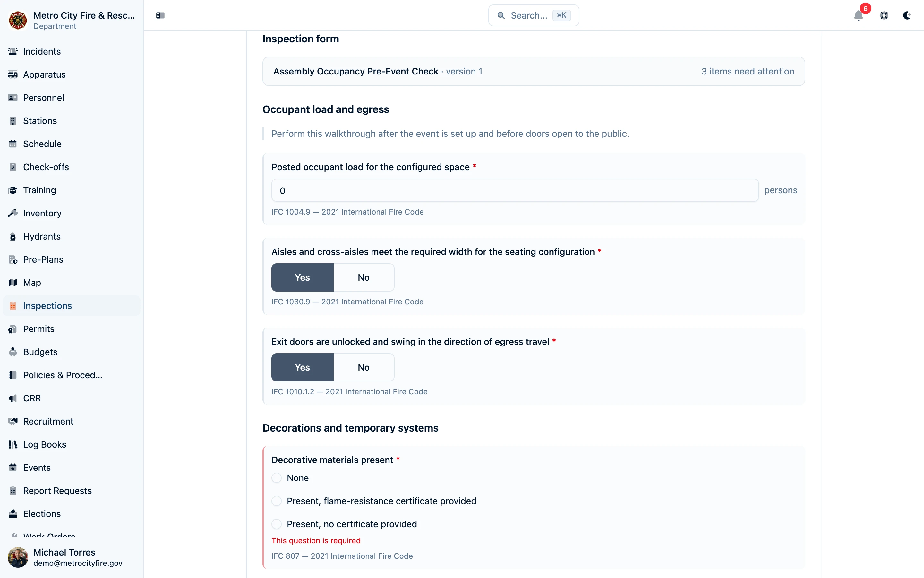Click 'Assembly Occupancy Pre-Event Check' title
Screen dimensions: 924x578
pyautogui.click(x=355, y=72)
